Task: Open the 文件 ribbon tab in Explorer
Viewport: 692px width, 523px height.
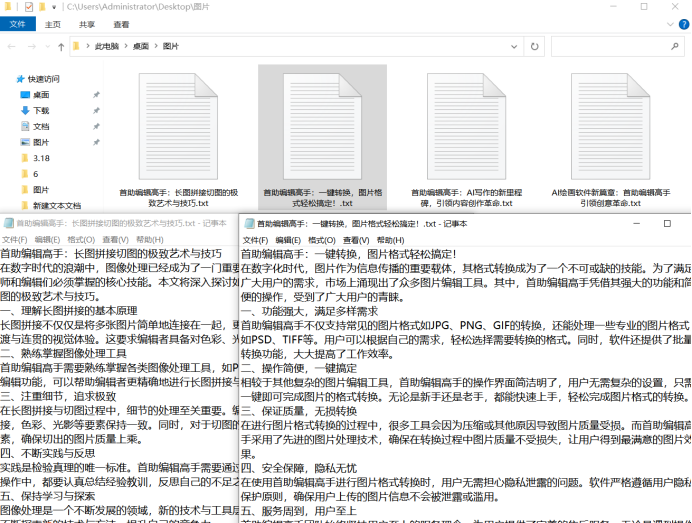Action: [18, 24]
